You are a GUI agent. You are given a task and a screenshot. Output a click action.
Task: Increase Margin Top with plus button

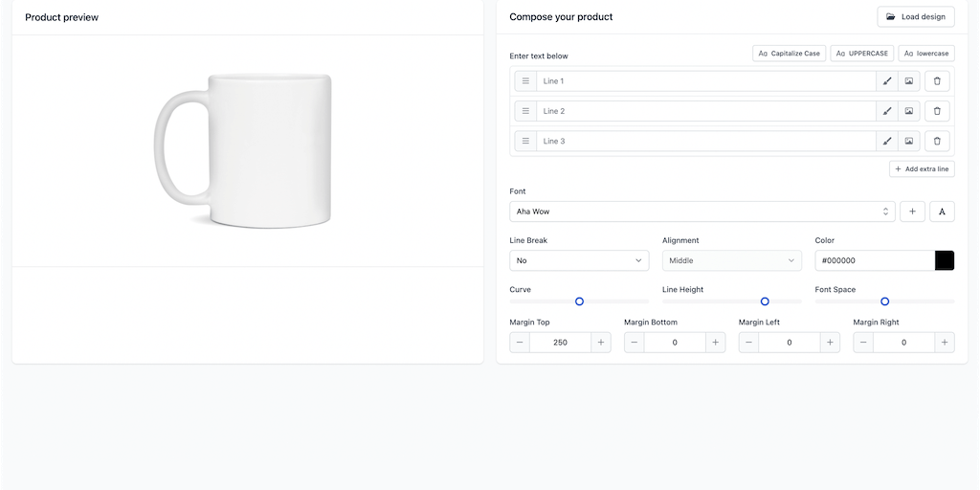601,343
